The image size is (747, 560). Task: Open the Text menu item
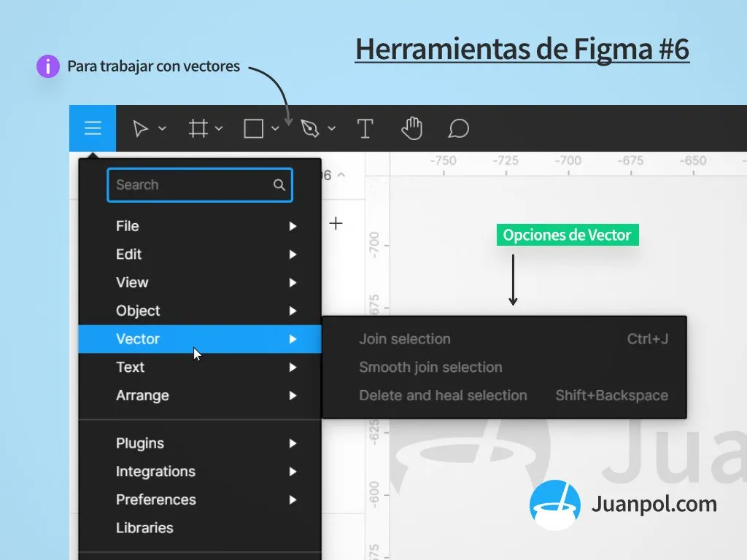[x=200, y=367]
